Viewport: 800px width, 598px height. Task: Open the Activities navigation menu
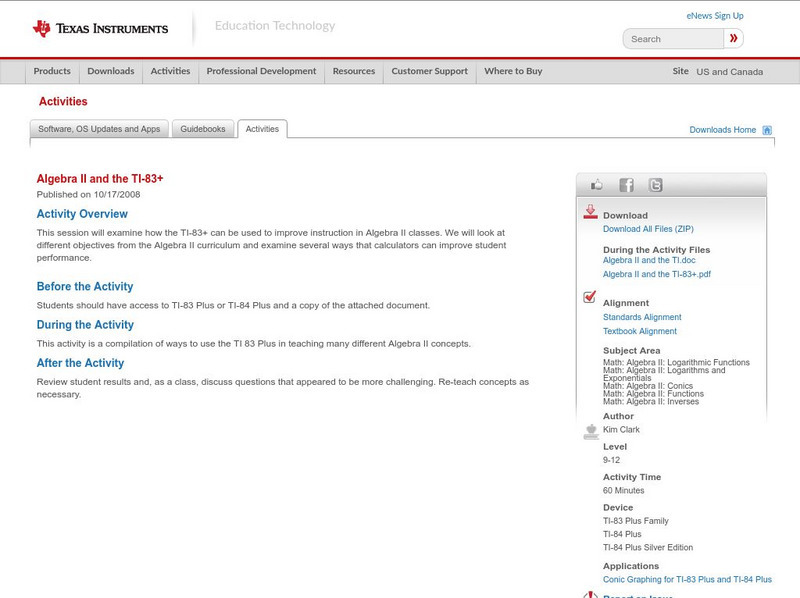tap(170, 71)
